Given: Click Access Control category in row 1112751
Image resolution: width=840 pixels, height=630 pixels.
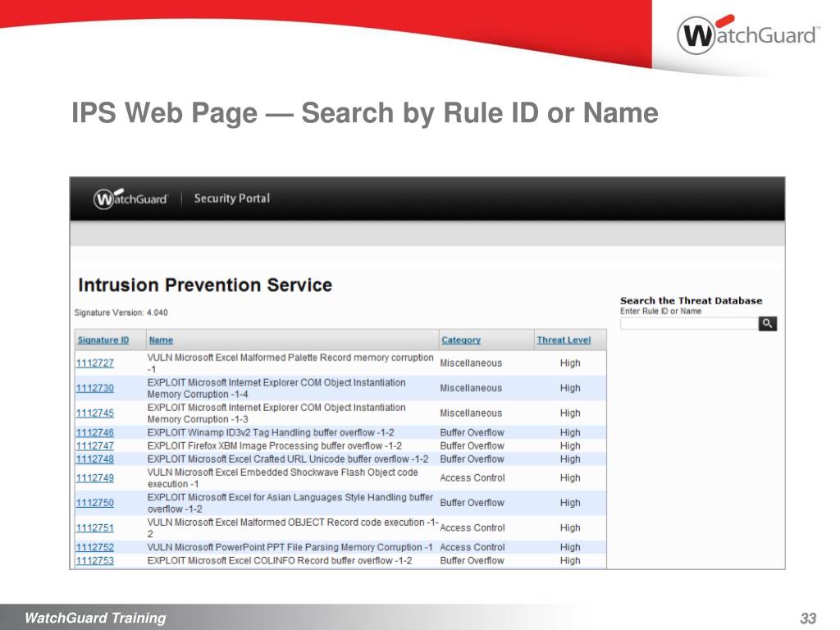Looking at the screenshot, I should 472,527.
